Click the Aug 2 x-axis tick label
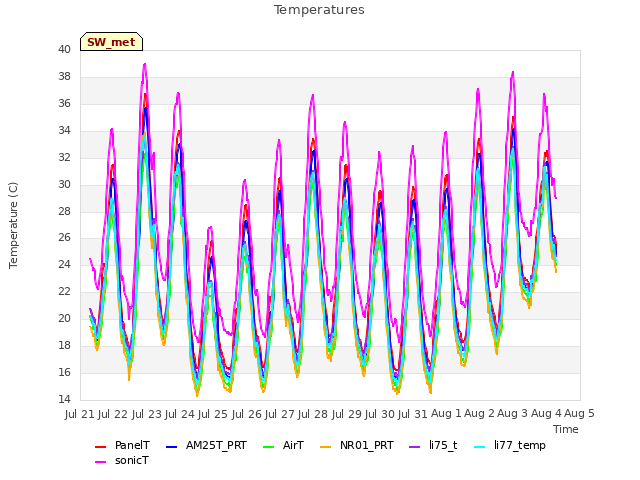Viewport: 640px width, 480px height. (x=480, y=414)
